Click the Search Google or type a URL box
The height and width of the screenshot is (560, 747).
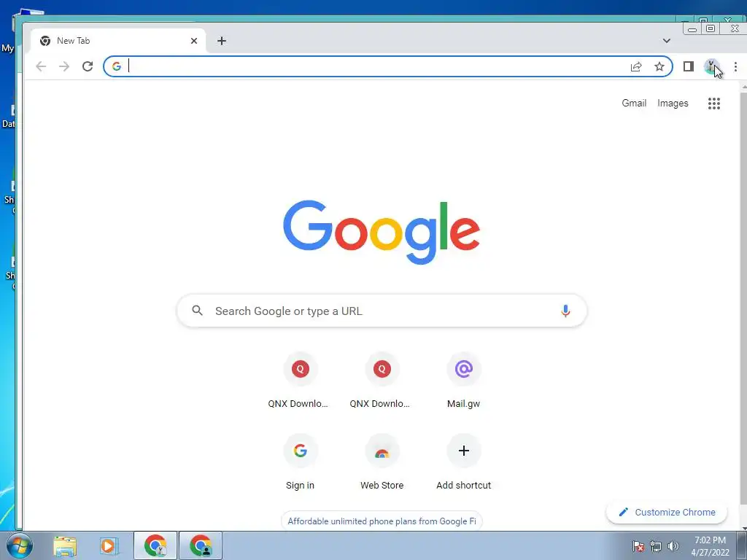click(x=382, y=311)
